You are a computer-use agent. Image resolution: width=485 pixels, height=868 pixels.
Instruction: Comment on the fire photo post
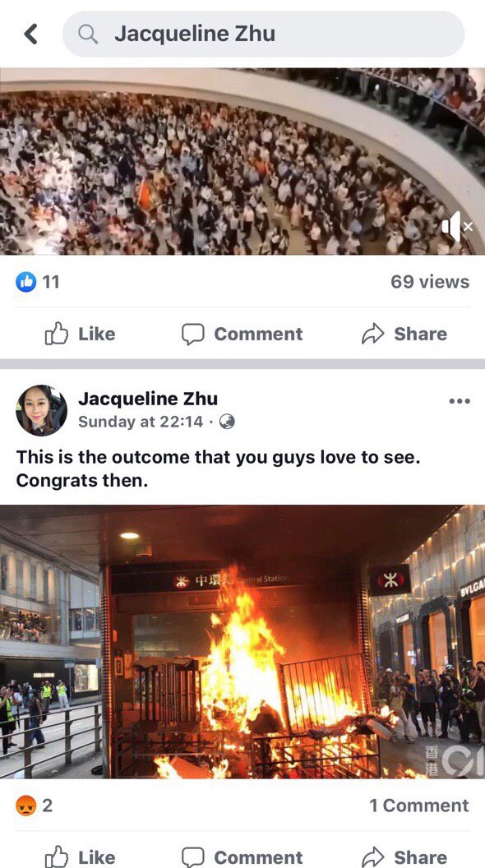tap(242, 856)
